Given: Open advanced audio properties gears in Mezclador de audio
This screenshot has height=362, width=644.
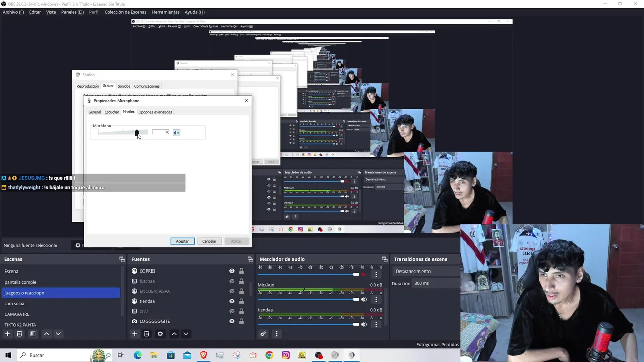Looking at the screenshot, I should click(263, 334).
